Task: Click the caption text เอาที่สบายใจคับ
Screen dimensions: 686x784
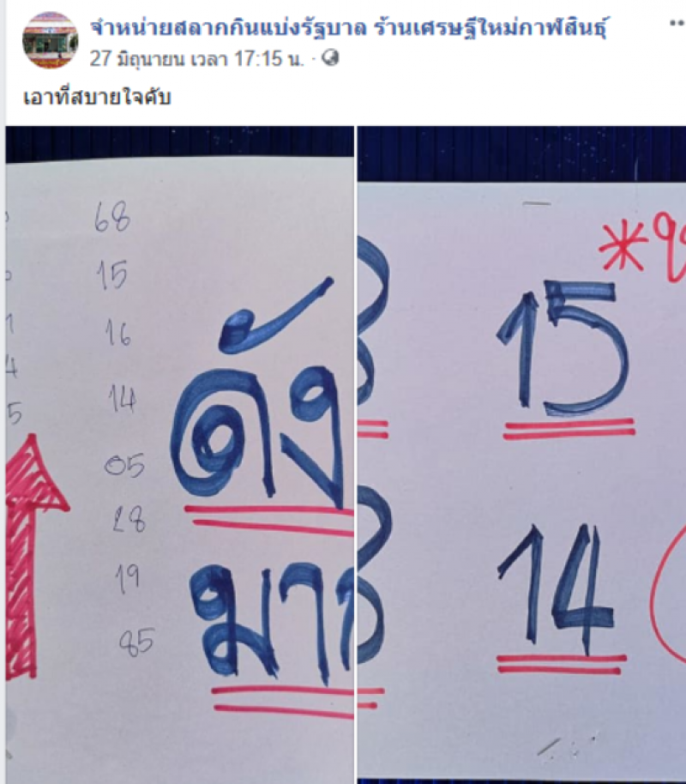Action: point(97,97)
